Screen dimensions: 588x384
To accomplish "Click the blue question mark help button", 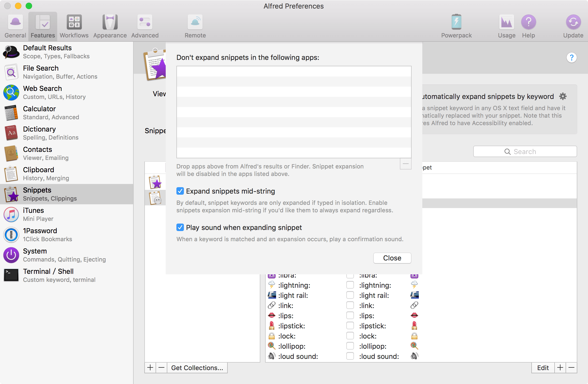I will pos(571,57).
